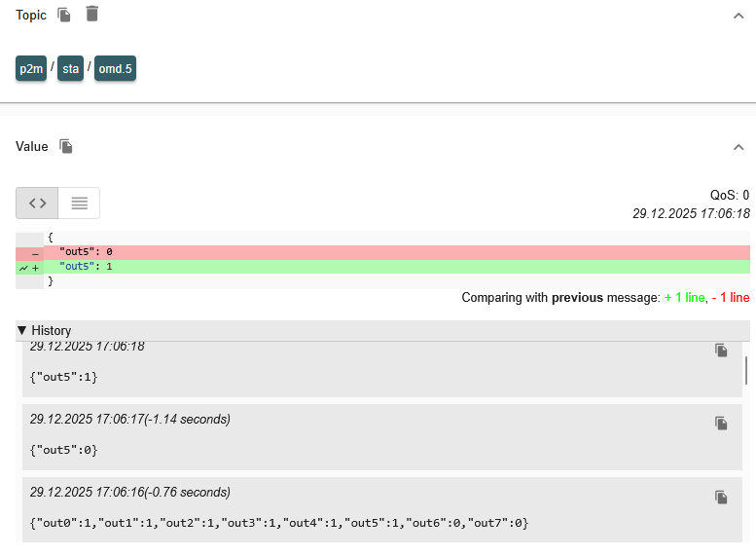
Task: Click the history panel scrollbar
Action: point(746,370)
